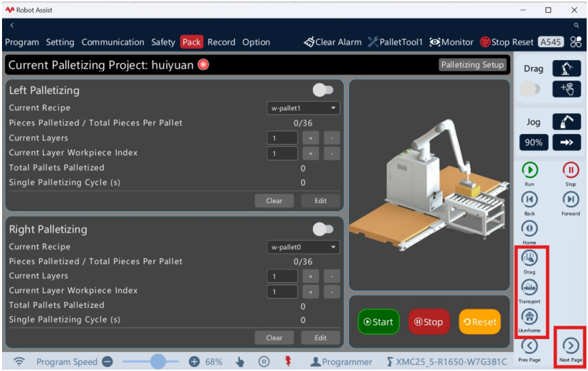588x371 pixels.
Task: Increase Program Speed with plus icon
Action: click(194, 362)
